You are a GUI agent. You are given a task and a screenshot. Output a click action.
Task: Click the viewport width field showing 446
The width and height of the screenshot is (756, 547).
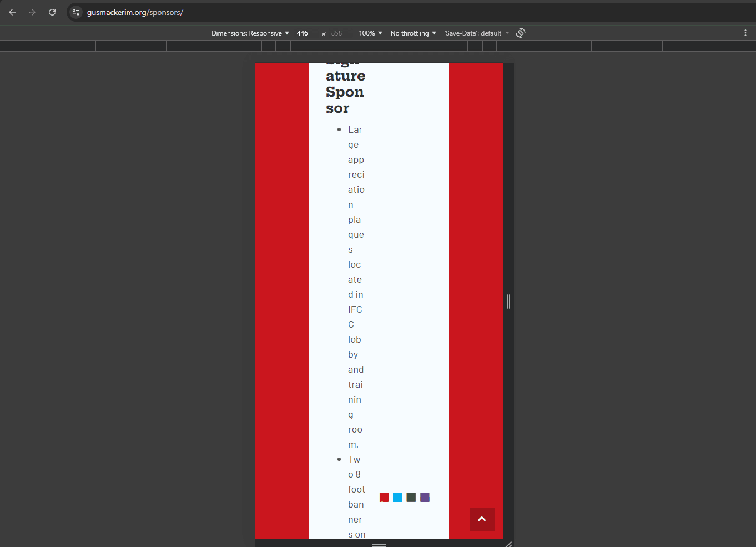pos(303,33)
